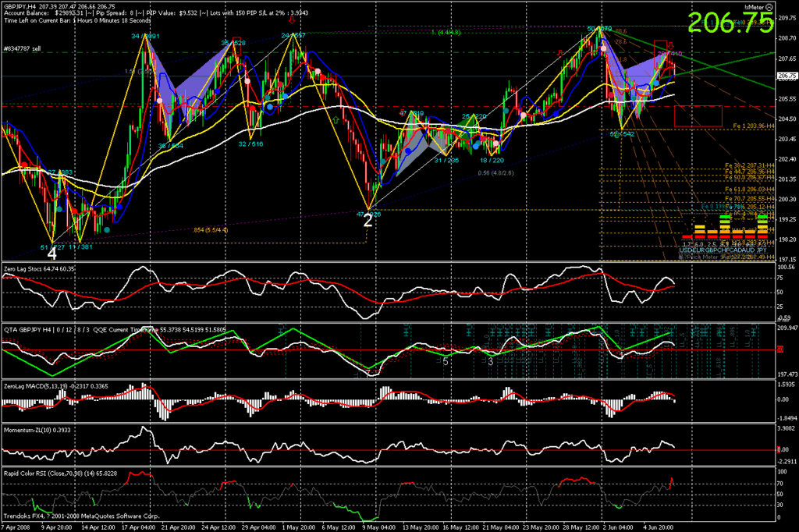
Task: Click the Zero Lag Stocs indicator label
Action: coord(39,268)
